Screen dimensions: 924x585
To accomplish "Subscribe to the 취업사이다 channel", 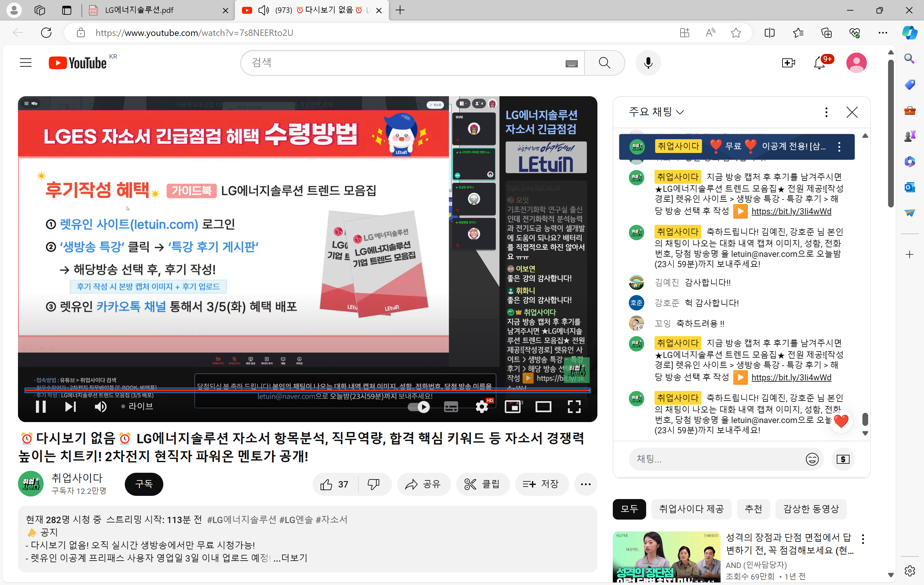I will [x=144, y=484].
